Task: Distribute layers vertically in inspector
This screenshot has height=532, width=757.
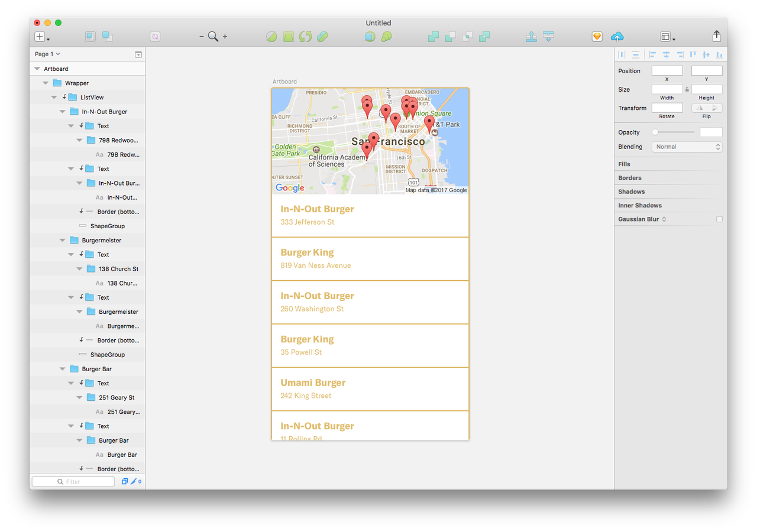Action: [636, 54]
